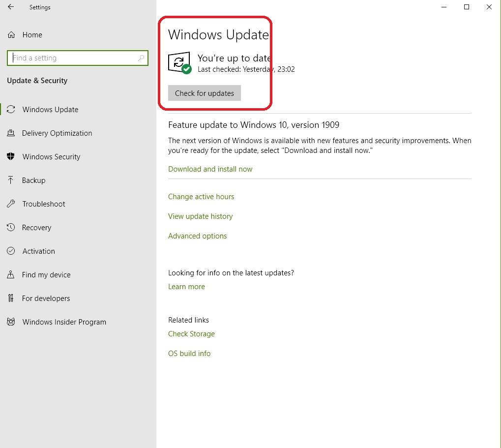This screenshot has width=501, height=448.
Task: Click the Backup upload arrow icon
Action: point(11,180)
